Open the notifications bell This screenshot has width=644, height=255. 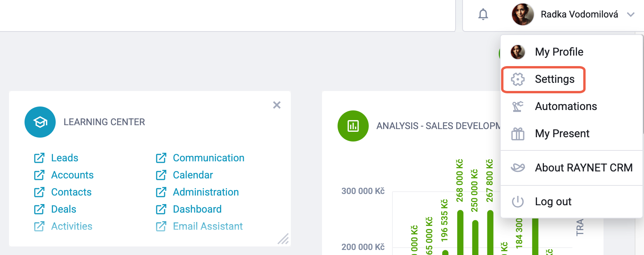[x=483, y=14]
